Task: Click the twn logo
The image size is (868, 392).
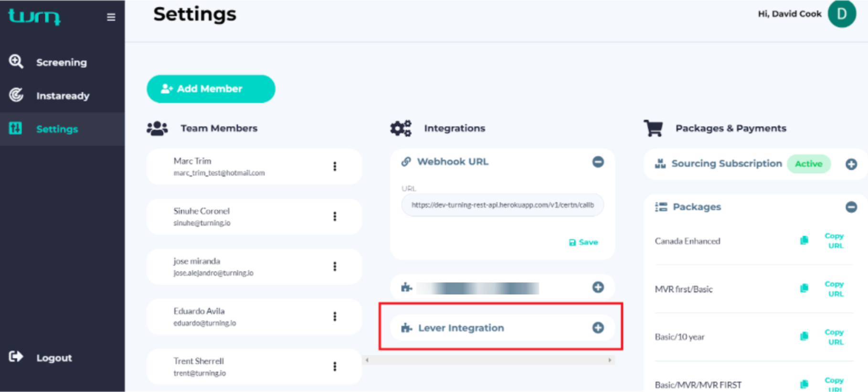Action: [34, 17]
